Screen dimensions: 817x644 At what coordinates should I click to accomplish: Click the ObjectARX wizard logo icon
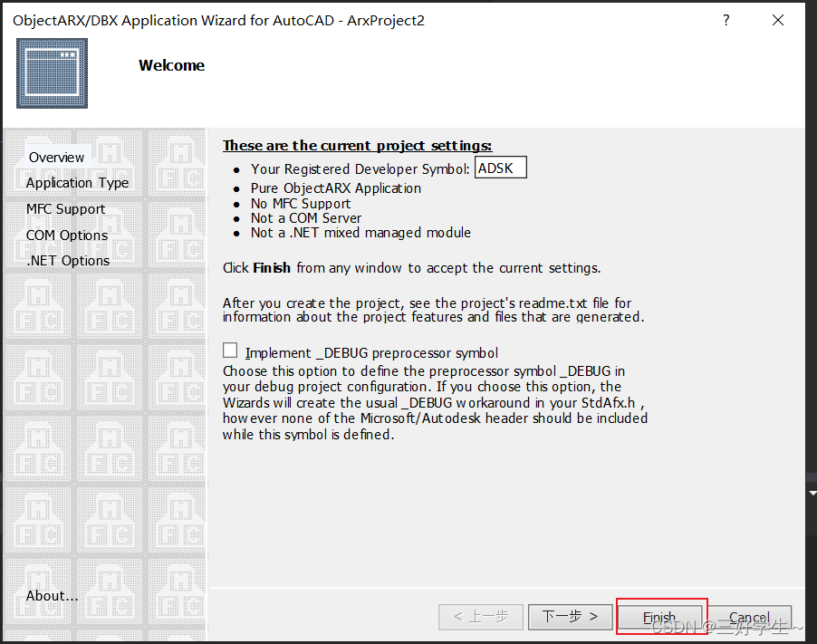coord(52,73)
